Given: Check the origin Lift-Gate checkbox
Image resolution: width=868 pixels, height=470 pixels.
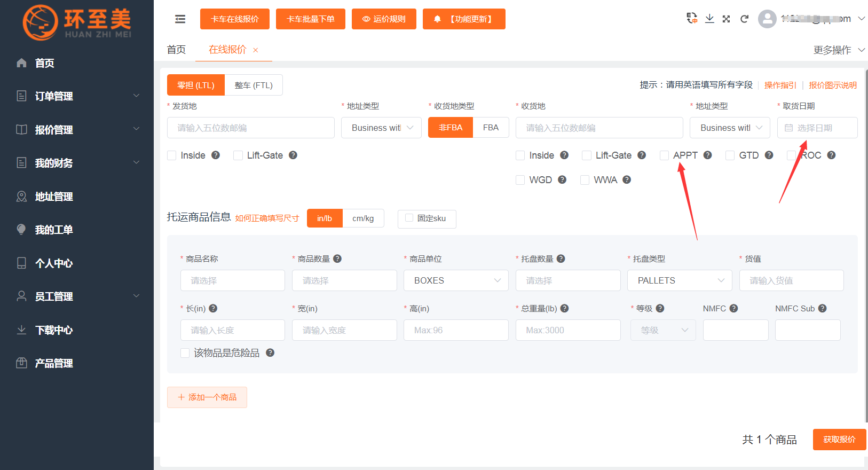Looking at the screenshot, I should coord(238,155).
